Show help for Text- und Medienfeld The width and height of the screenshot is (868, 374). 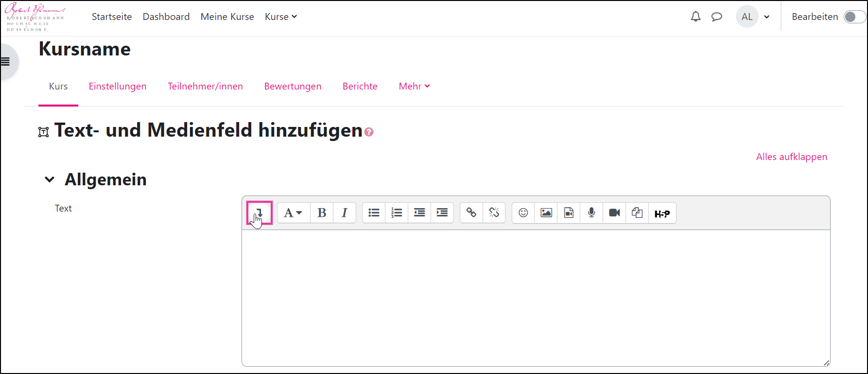pyautogui.click(x=369, y=132)
